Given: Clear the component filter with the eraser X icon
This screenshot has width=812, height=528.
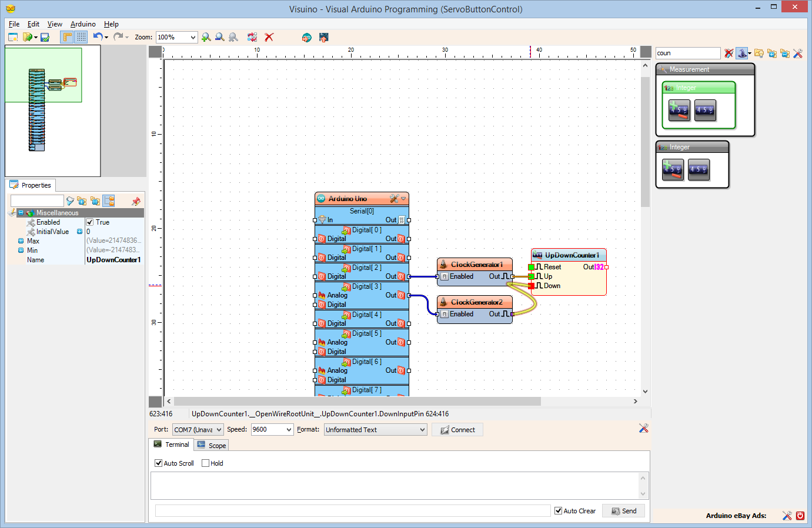Looking at the screenshot, I should [x=728, y=53].
